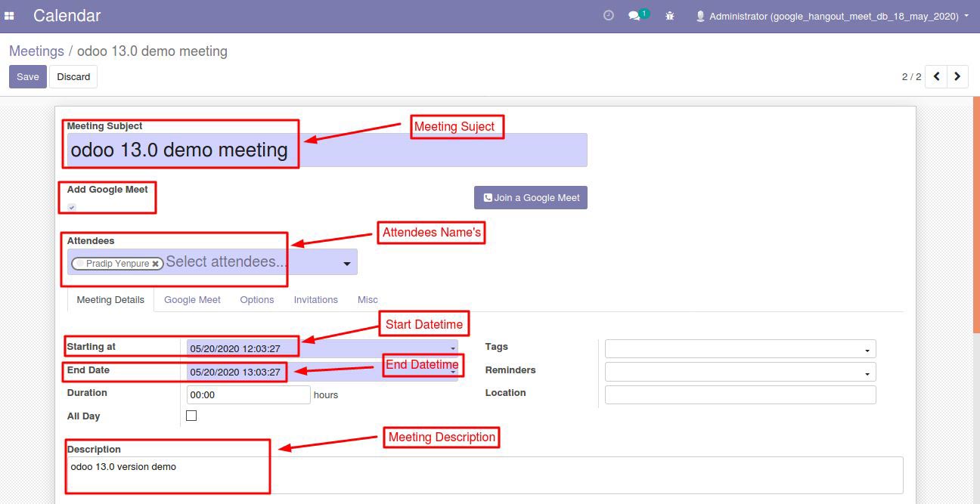Switch to the Meeting Details tab
Image resolution: width=980 pixels, height=504 pixels.
pos(110,299)
